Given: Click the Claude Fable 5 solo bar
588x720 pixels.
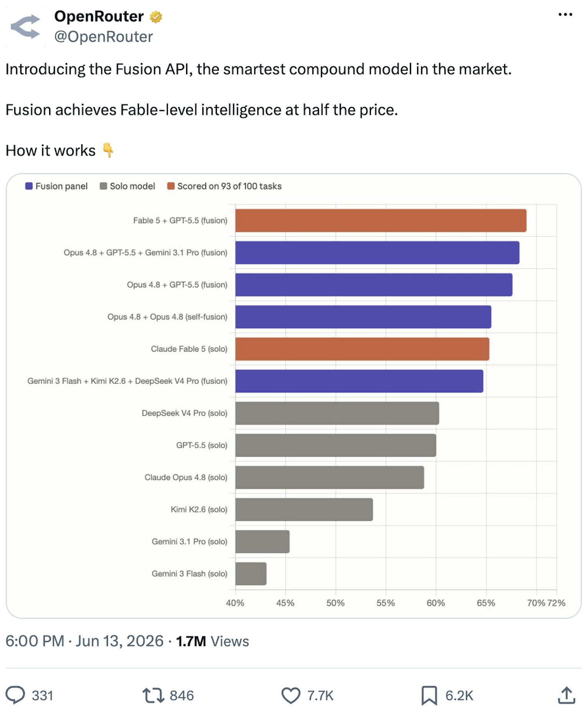Looking at the screenshot, I should 362,349.
